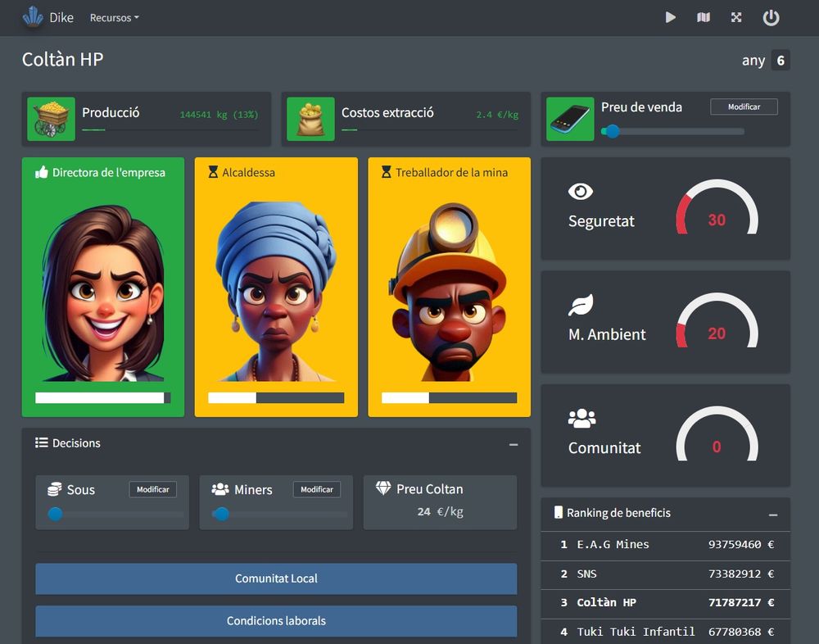Click the Coltàn HP page title
Viewport: 819px width, 644px height.
tap(63, 59)
